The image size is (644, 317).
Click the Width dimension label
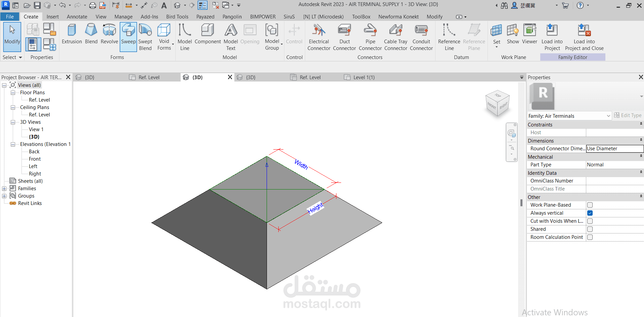[301, 164]
